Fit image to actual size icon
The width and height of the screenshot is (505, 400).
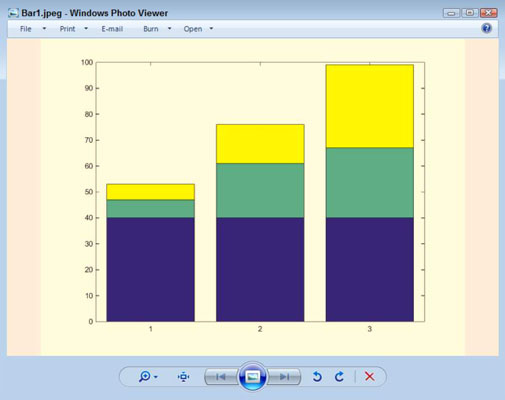click(183, 377)
